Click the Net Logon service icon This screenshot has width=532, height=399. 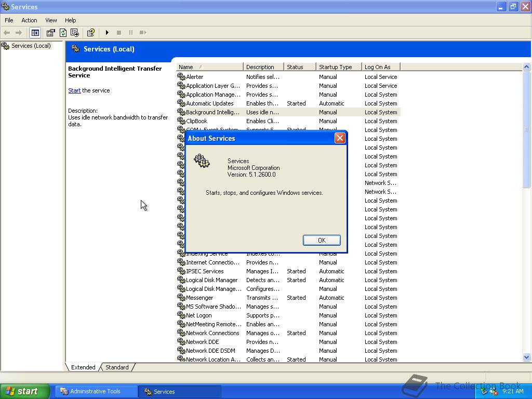[x=181, y=315]
